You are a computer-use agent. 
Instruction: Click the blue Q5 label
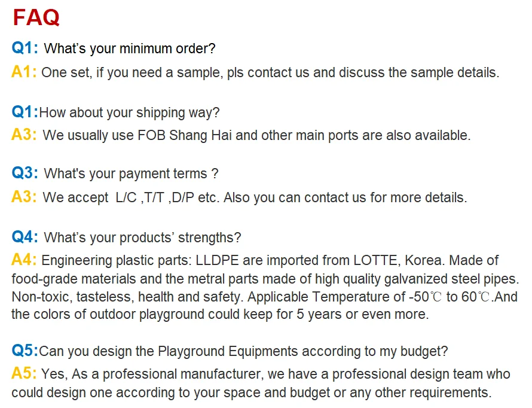tap(25, 350)
